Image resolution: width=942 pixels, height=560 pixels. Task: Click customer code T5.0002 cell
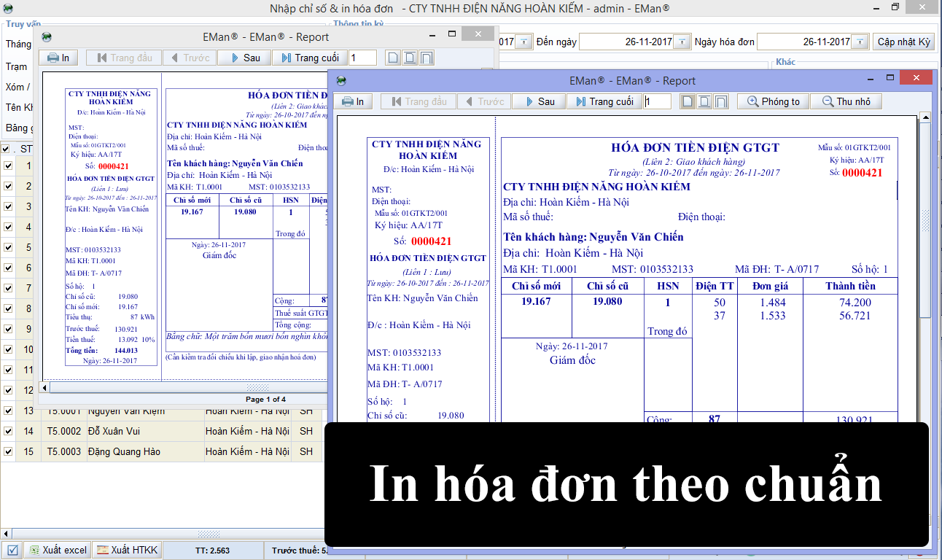[64, 431]
